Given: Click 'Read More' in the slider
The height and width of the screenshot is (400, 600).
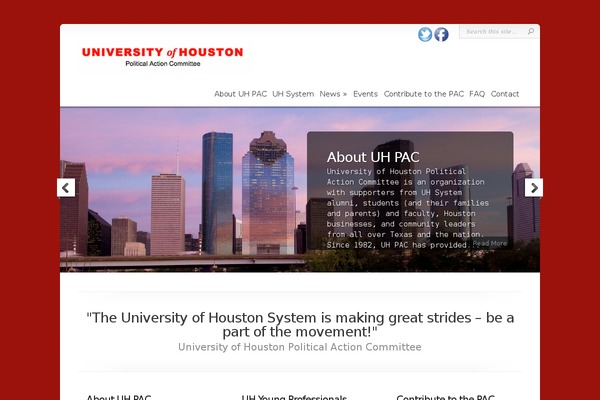Looking at the screenshot, I should point(489,243).
